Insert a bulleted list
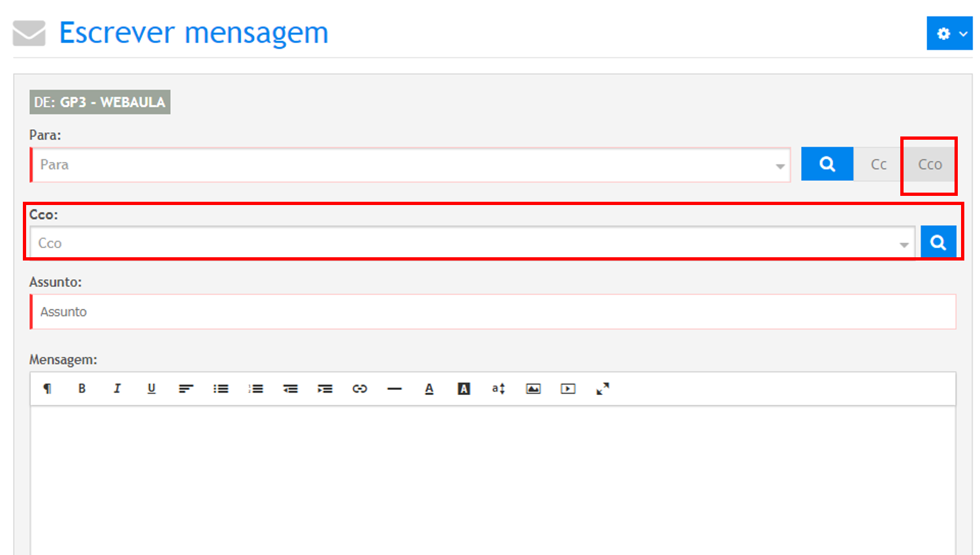 tap(221, 388)
